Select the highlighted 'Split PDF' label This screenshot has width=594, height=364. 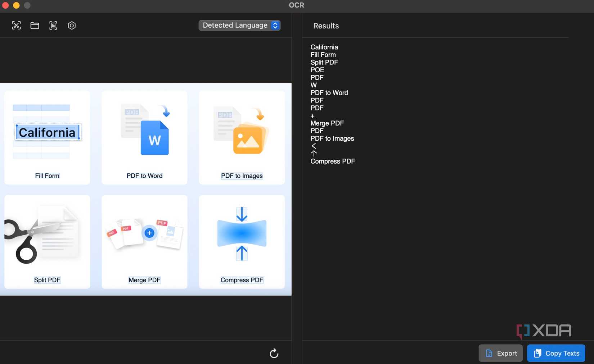(x=47, y=280)
